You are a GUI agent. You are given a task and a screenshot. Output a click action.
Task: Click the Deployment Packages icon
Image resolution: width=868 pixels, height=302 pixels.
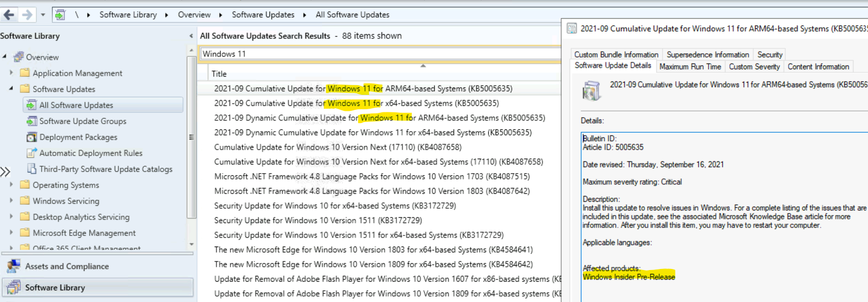(x=31, y=137)
